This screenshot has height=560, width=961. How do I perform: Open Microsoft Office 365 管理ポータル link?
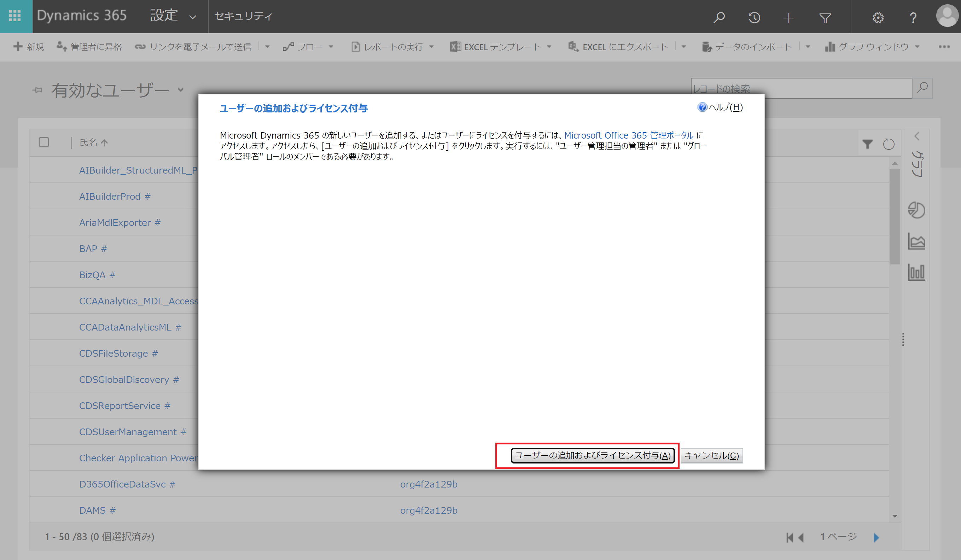coord(628,135)
